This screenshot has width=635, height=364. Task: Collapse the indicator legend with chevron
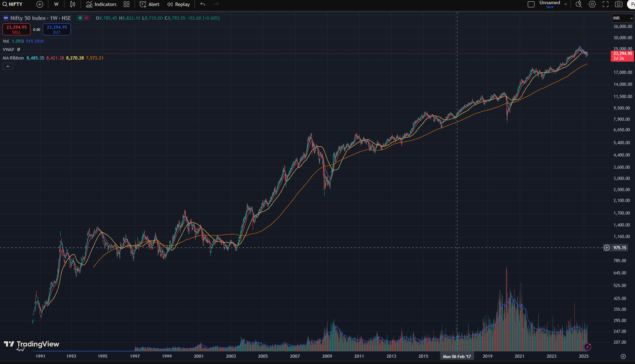coord(8,66)
